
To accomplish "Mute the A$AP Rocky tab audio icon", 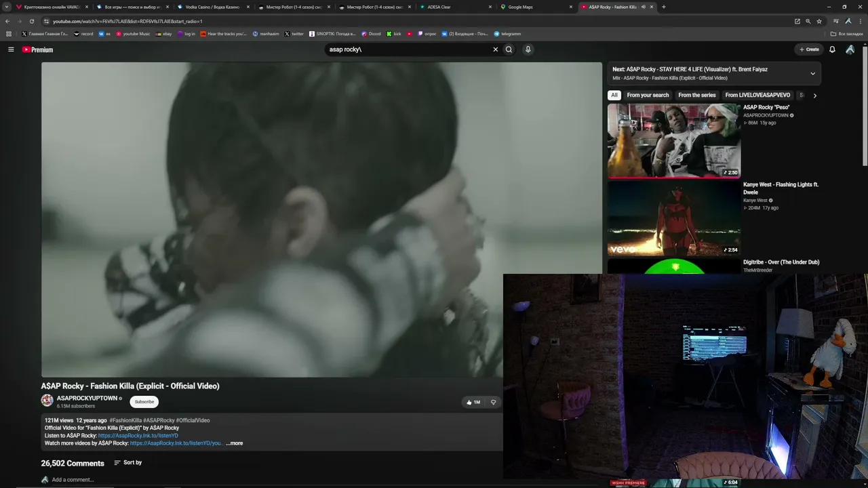I will [643, 7].
